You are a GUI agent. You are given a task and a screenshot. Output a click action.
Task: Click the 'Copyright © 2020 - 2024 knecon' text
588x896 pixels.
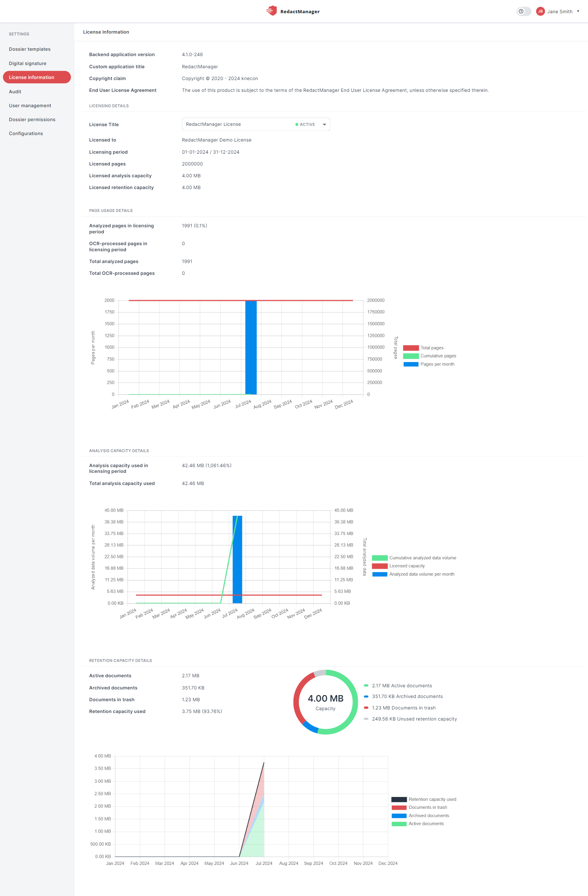pos(220,79)
